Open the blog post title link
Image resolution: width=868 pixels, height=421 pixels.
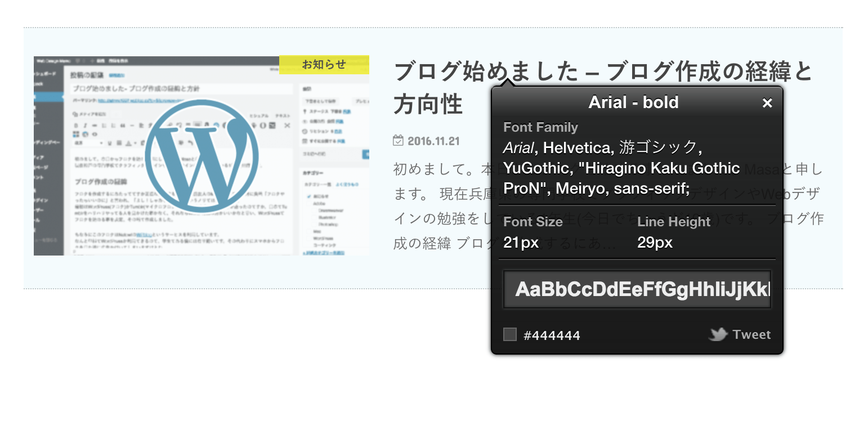(603, 88)
